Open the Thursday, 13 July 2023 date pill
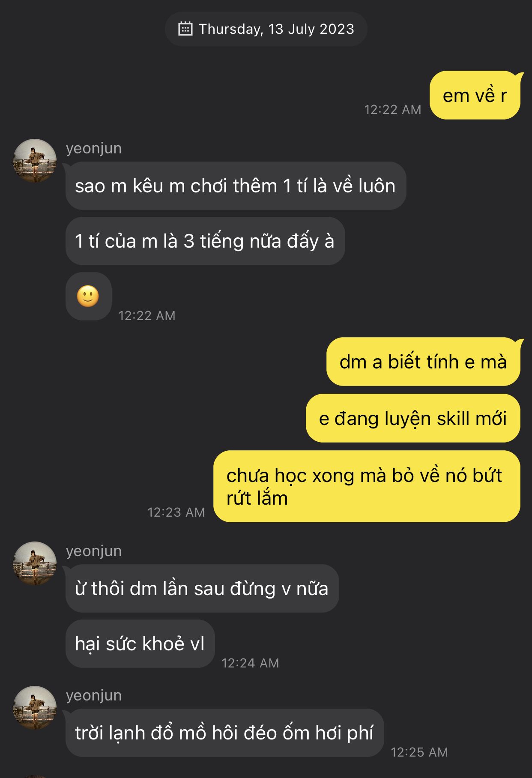Screen dimensions: 532x778 point(266,29)
